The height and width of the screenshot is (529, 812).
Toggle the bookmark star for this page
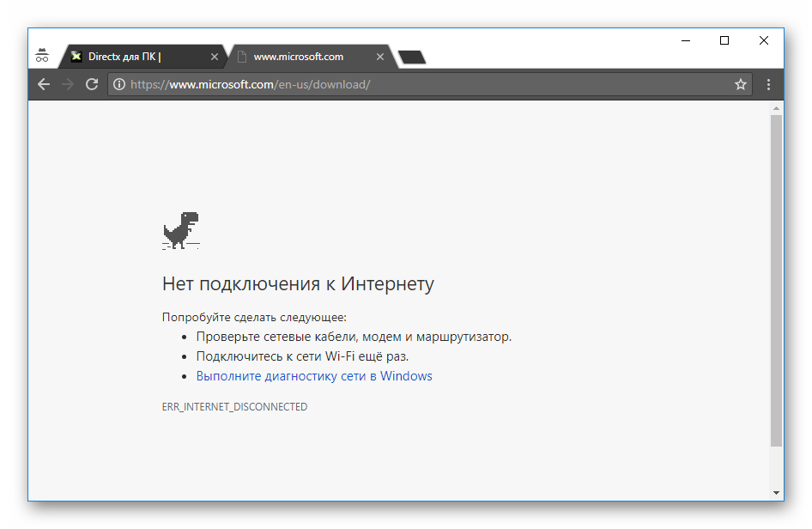click(741, 84)
